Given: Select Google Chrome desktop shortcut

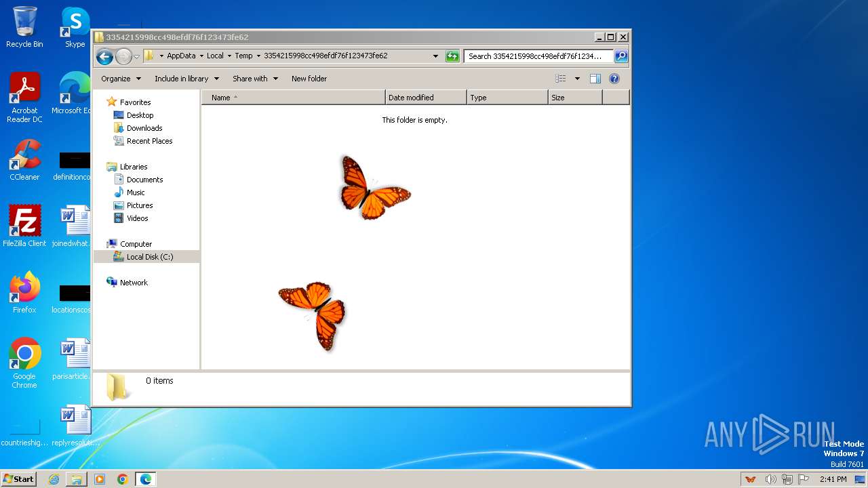Looking at the screenshot, I should 24,363.
